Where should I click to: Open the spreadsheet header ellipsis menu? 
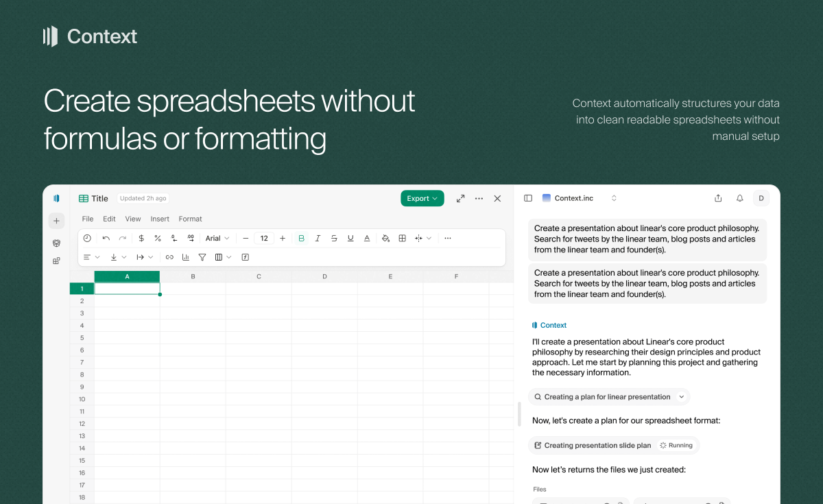pyautogui.click(x=479, y=198)
